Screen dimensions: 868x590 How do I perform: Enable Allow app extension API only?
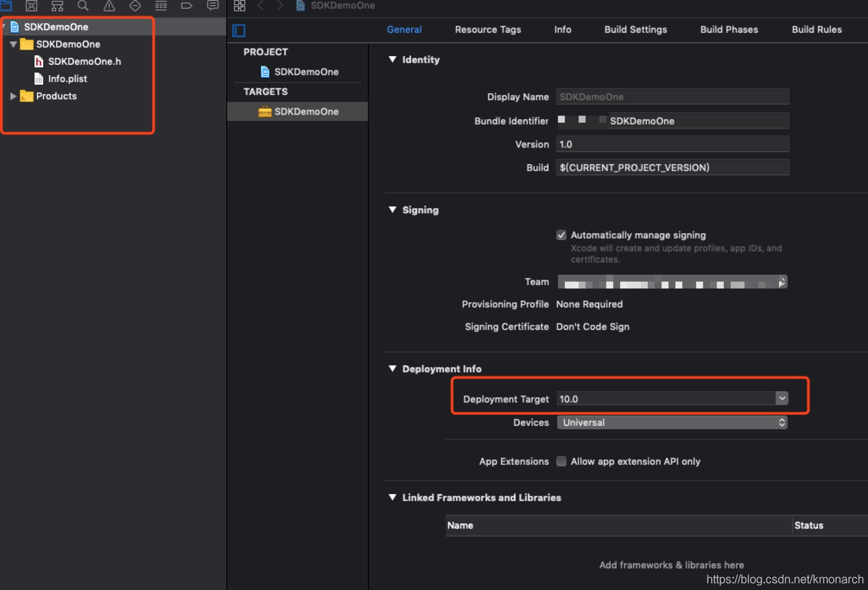[561, 461]
